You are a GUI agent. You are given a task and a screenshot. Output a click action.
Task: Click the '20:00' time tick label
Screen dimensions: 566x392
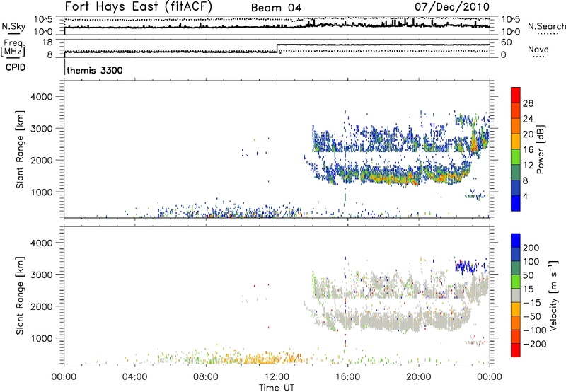point(419,377)
